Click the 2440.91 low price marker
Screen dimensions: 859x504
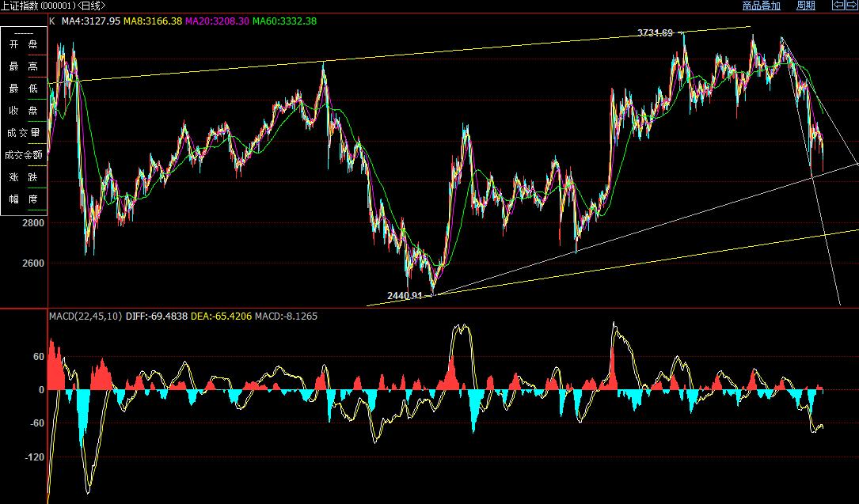405,295
